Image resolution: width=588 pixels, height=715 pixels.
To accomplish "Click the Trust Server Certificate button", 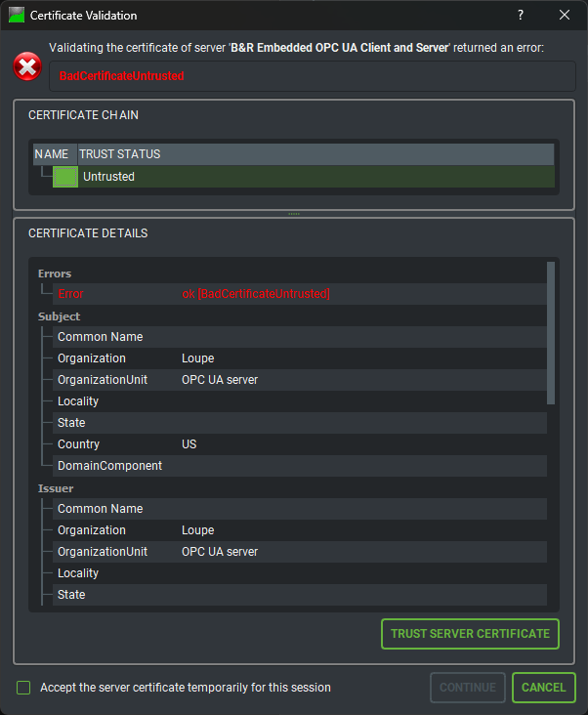I will pos(470,633).
